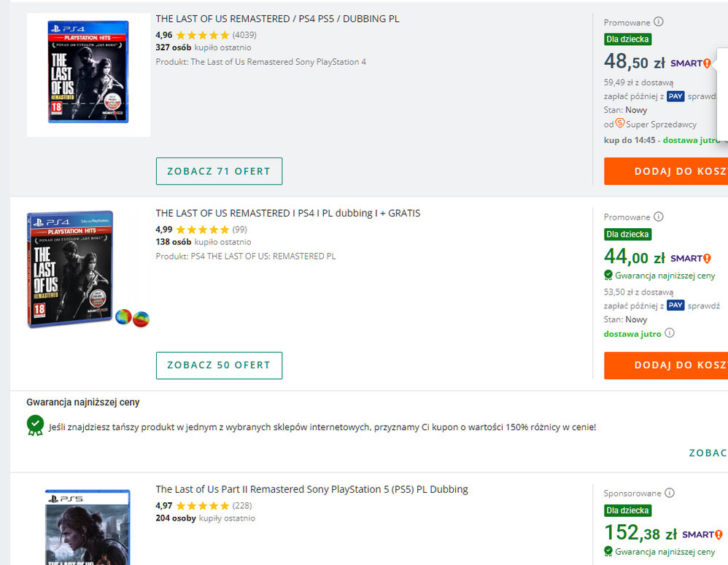Open the ZOBACZ 71 OFERT button
The image size is (728, 565).
[219, 171]
